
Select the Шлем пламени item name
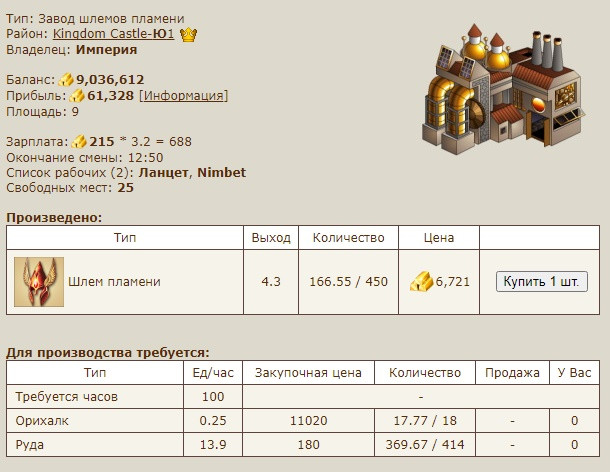(114, 282)
